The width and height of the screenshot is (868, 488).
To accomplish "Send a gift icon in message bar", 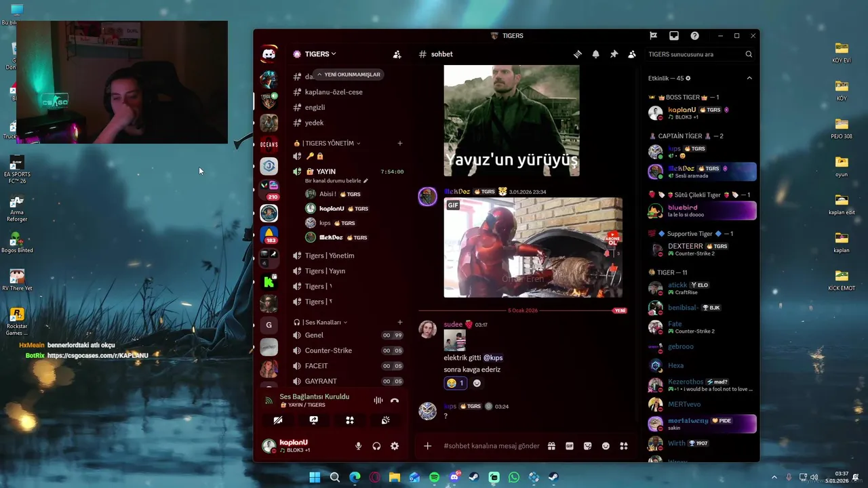I will click(x=551, y=446).
